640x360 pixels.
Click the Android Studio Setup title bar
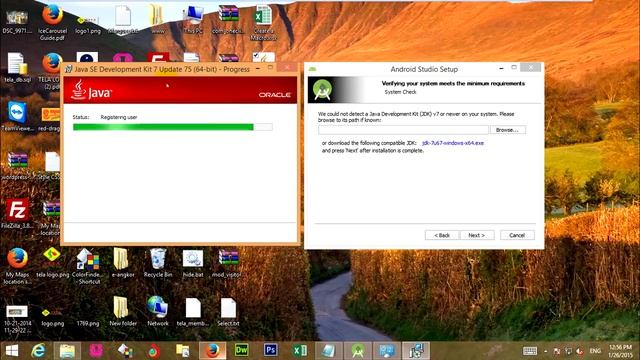tap(424, 69)
